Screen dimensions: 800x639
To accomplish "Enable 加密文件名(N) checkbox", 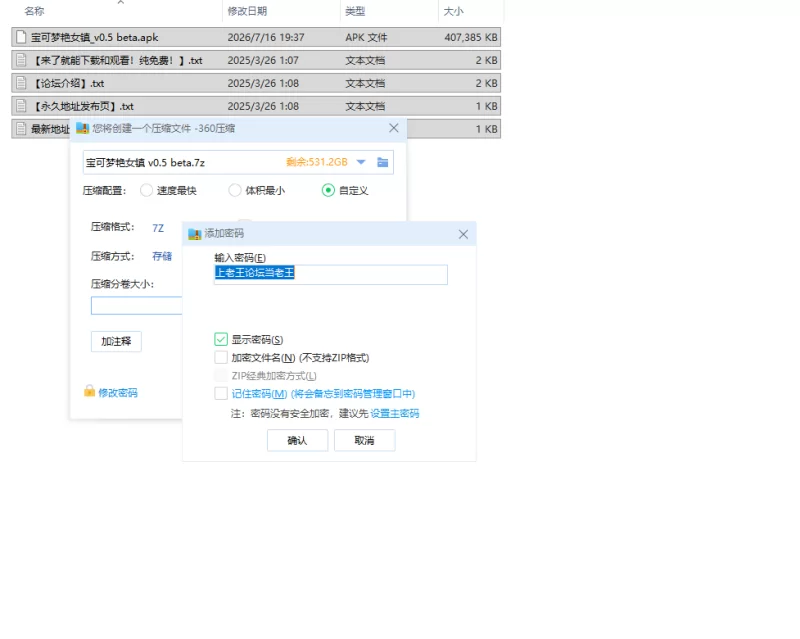I will point(221,357).
